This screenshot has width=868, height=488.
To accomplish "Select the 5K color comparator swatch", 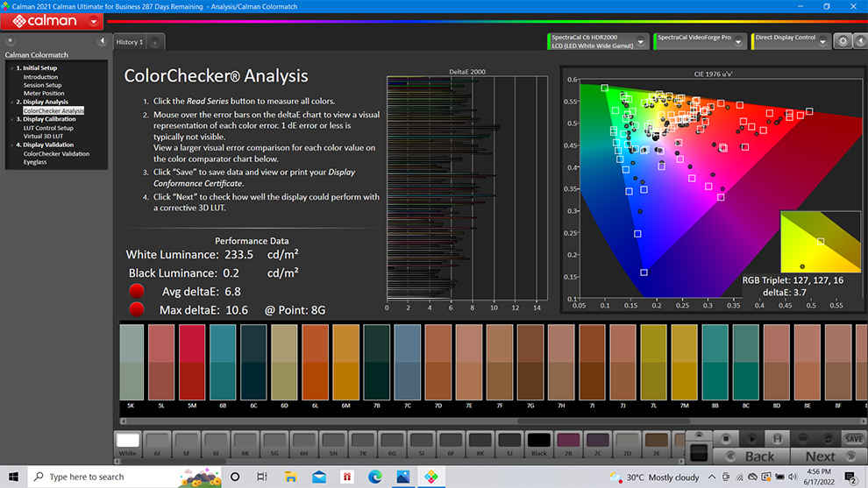I will [132, 362].
